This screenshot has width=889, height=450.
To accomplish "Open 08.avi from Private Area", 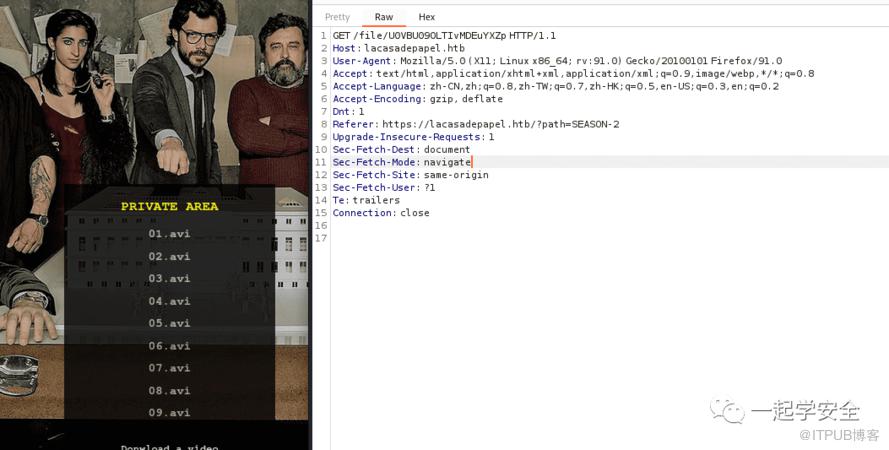I will 169,391.
